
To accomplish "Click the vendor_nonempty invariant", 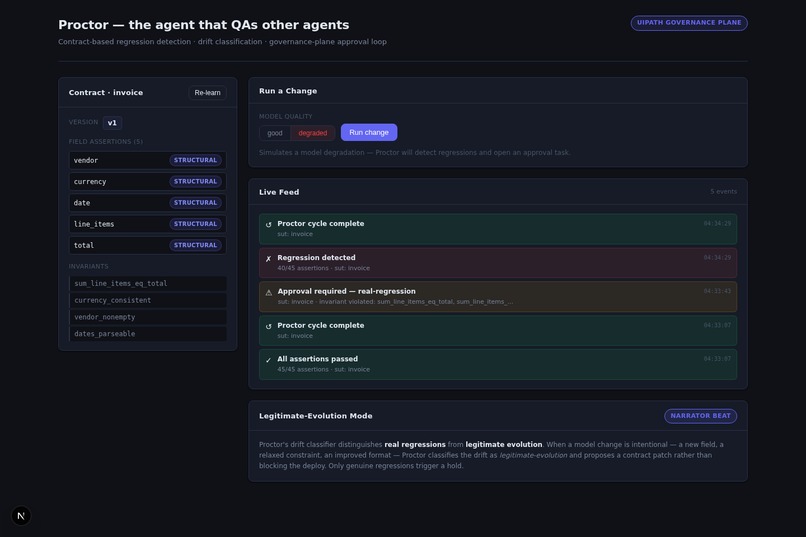I will [x=148, y=317].
